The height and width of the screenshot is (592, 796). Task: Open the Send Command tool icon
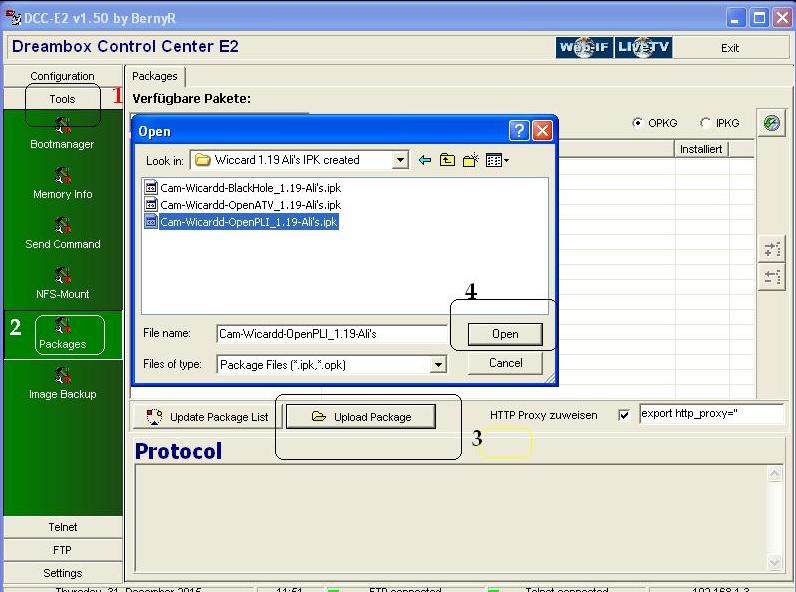click(x=62, y=225)
